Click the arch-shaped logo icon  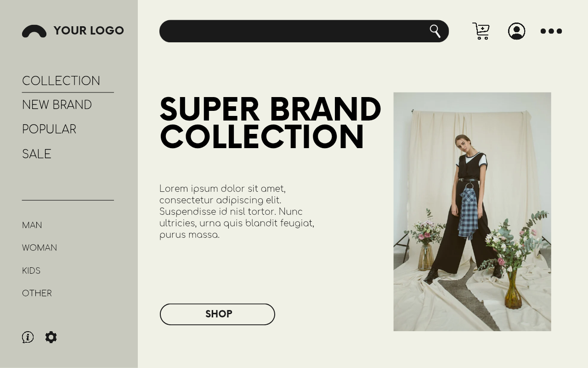34,31
